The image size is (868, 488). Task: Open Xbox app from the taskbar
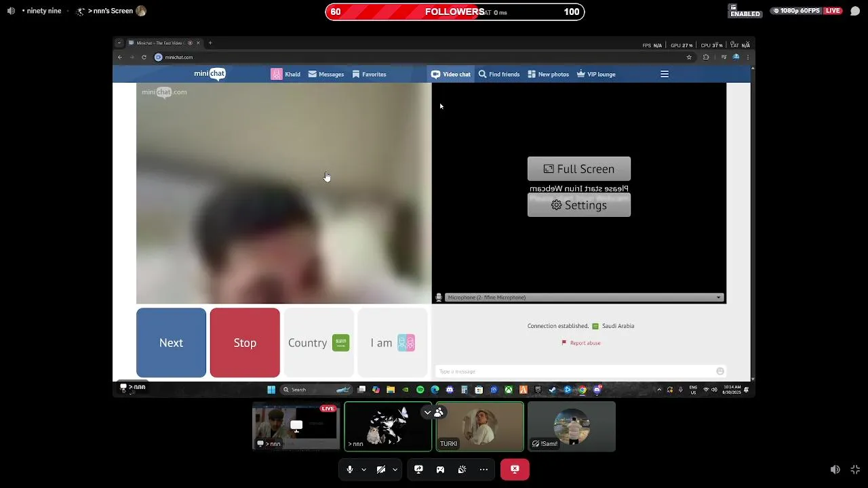click(508, 390)
